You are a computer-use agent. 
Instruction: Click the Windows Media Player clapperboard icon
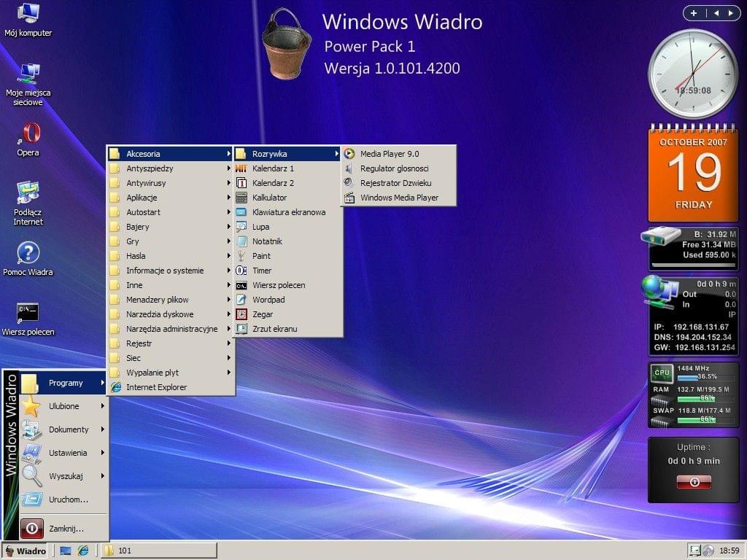349,198
